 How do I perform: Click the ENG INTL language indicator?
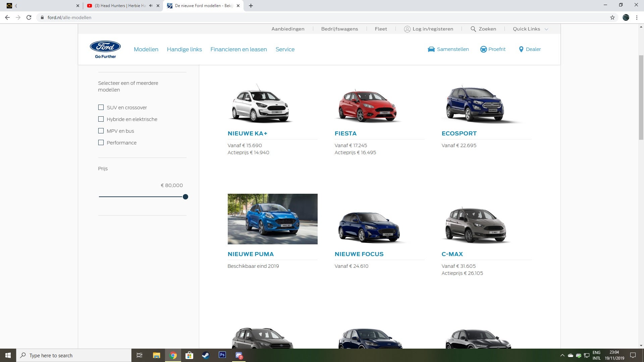point(596,355)
